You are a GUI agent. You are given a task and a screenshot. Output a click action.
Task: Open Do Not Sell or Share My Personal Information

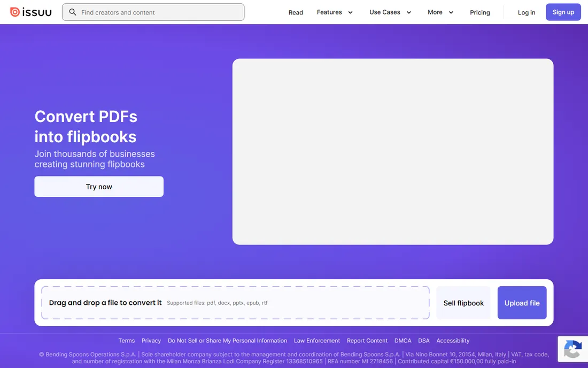click(x=227, y=341)
